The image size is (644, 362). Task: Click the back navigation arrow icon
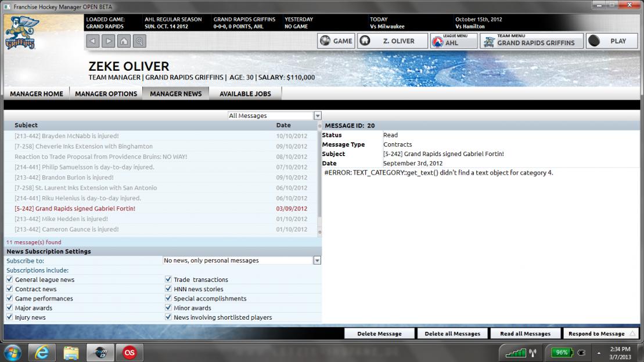click(93, 41)
